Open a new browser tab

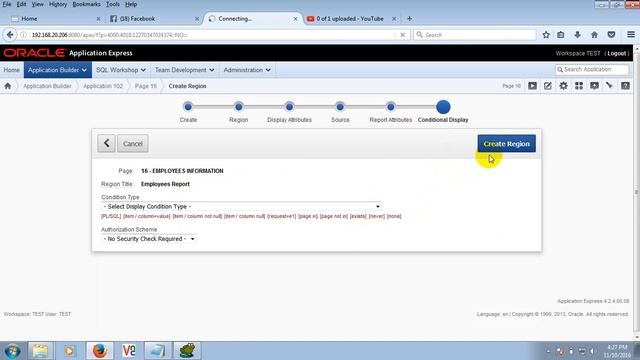click(409, 19)
